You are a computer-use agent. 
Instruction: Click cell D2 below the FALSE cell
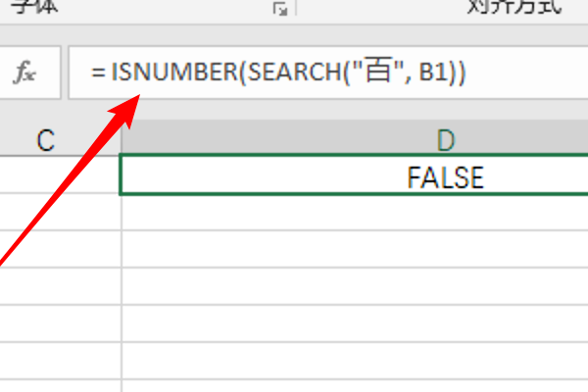(353, 213)
